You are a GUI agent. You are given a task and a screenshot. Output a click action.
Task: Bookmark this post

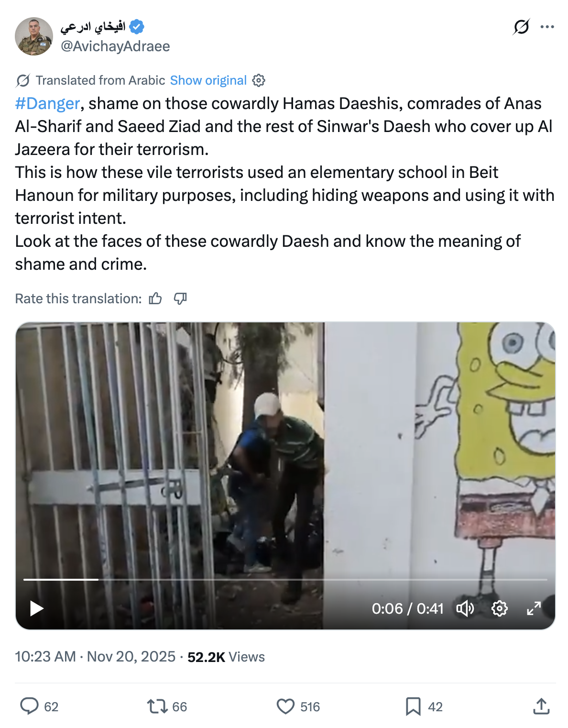[x=413, y=706]
